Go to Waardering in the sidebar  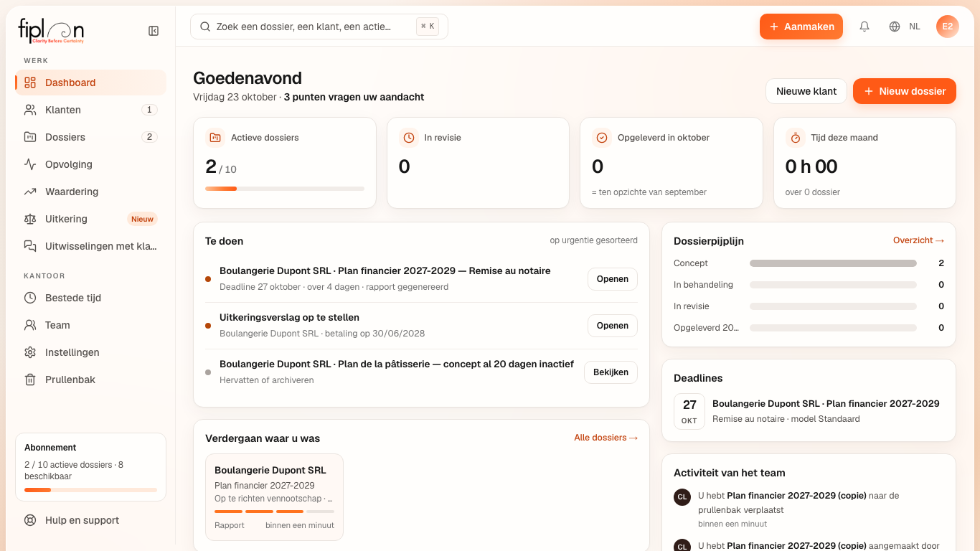(90, 192)
